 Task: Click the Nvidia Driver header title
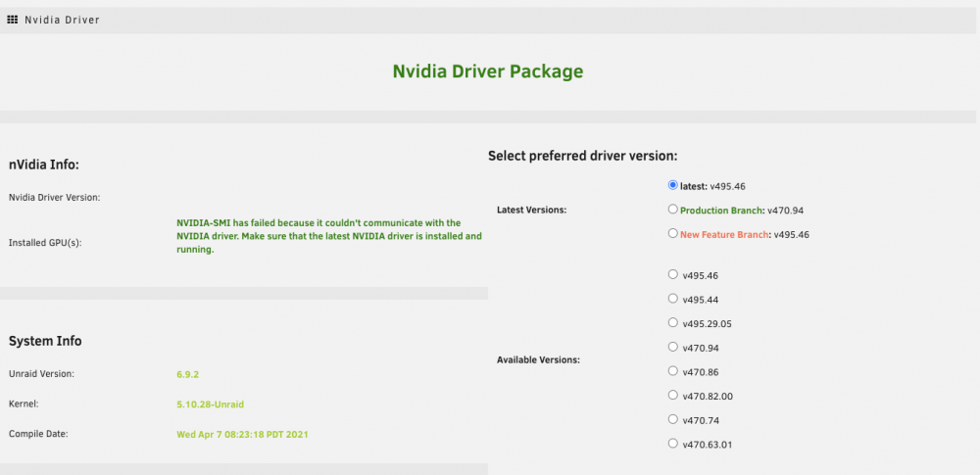pyautogui.click(x=62, y=20)
